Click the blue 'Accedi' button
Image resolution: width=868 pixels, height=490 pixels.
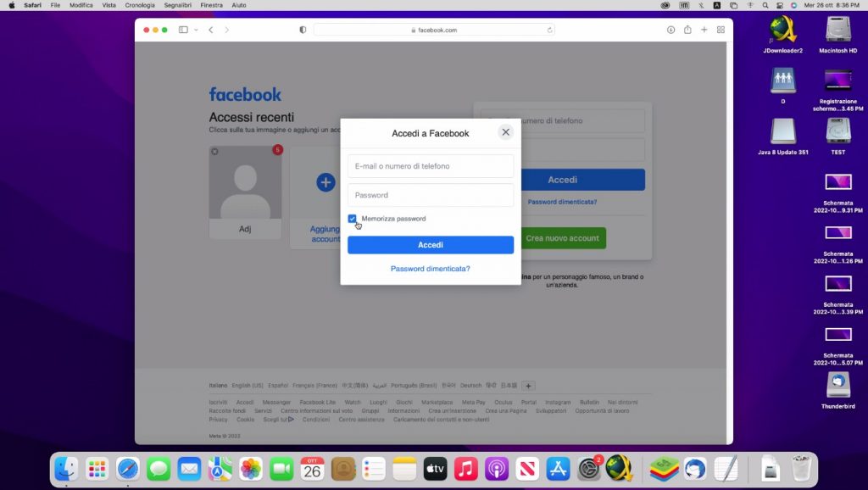[430, 244]
